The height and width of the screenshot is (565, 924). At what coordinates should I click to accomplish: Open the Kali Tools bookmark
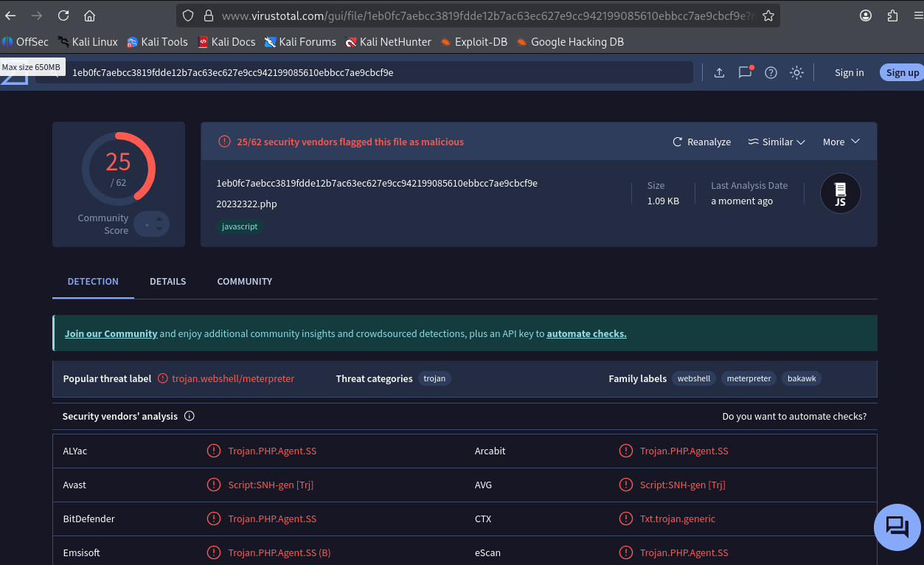tap(157, 42)
